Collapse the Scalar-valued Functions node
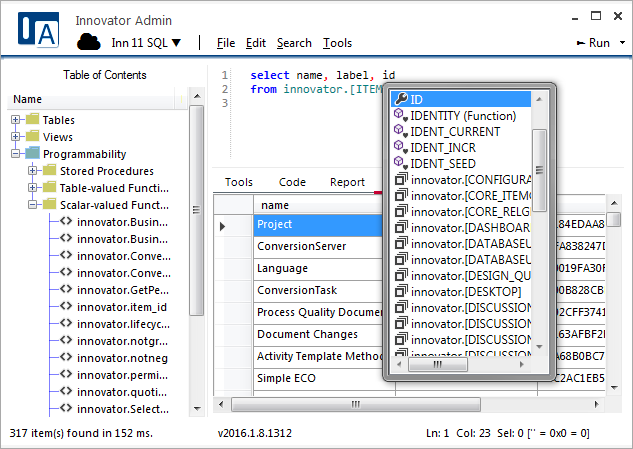Image resolution: width=633 pixels, height=449 pixels. pos(32,205)
